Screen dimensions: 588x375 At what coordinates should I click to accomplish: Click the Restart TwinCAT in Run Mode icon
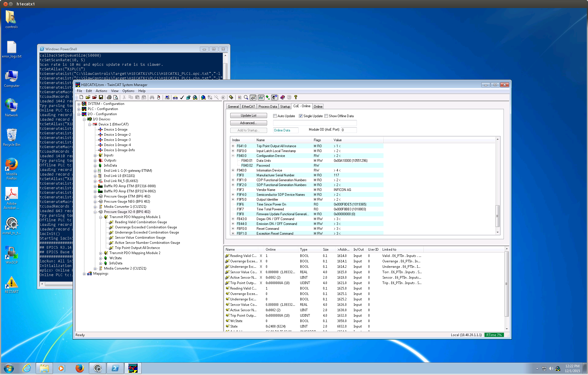click(x=195, y=97)
